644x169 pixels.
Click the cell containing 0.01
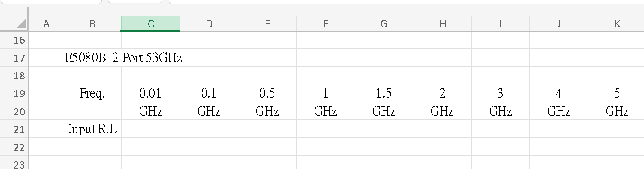coord(150,93)
